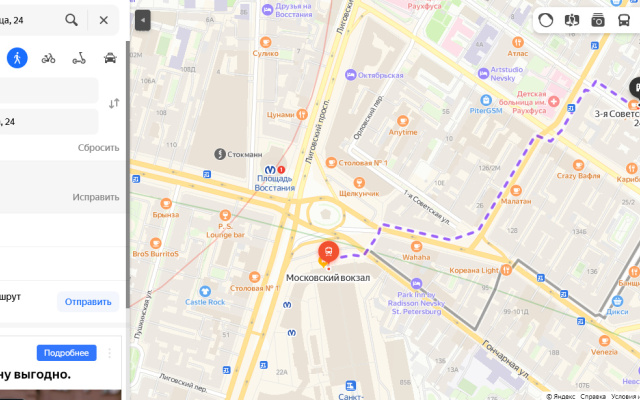The height and width of the screenshot is (400, 640).
Task: Click the Отправить button
Action: click(x=88, y=302)
